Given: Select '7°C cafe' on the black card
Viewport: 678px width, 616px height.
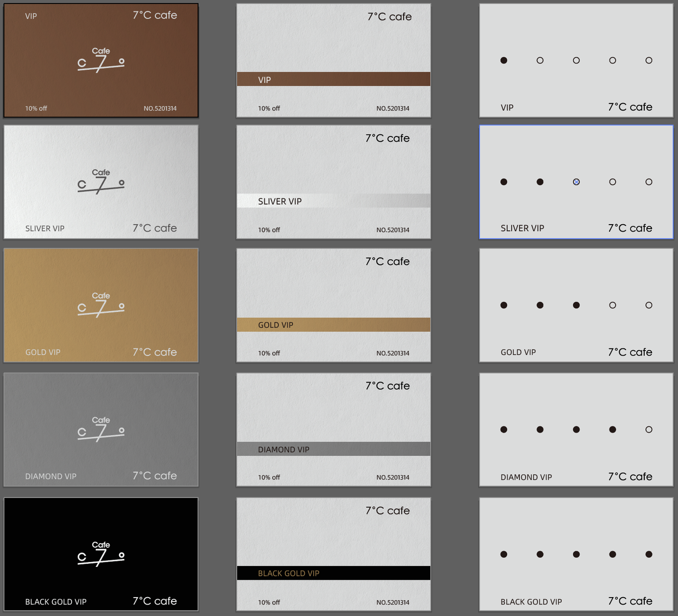Looking at the screenshot, I should point(155,601).
